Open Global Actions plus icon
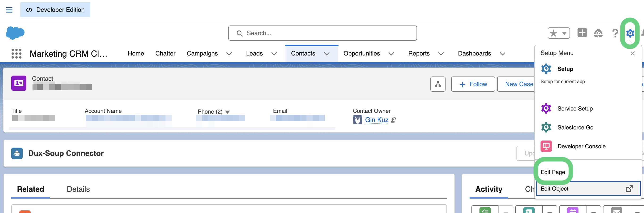 tap(582, 33)
